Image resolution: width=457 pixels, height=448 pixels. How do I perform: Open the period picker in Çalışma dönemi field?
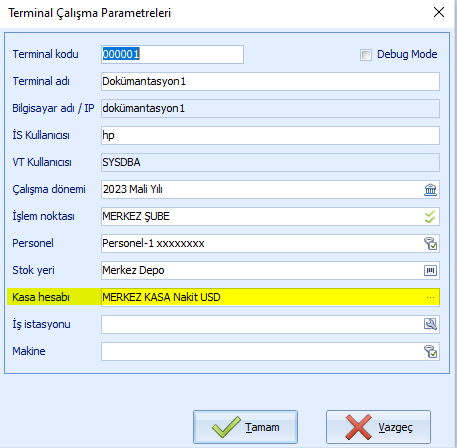point(430,190)
